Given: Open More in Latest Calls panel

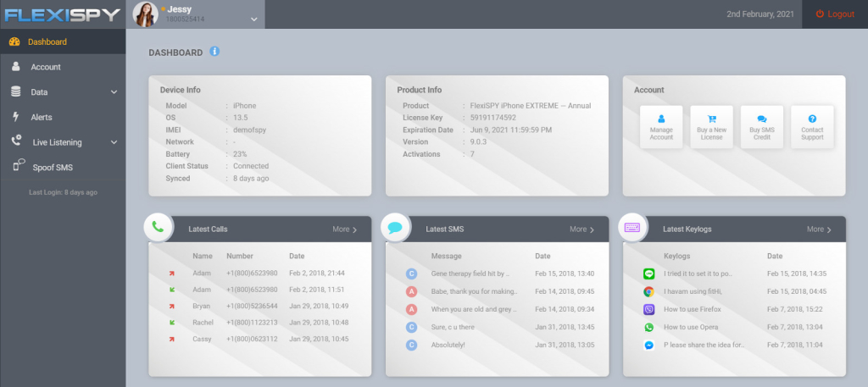Looking at the screenshot, I should (x=345, y=229).
